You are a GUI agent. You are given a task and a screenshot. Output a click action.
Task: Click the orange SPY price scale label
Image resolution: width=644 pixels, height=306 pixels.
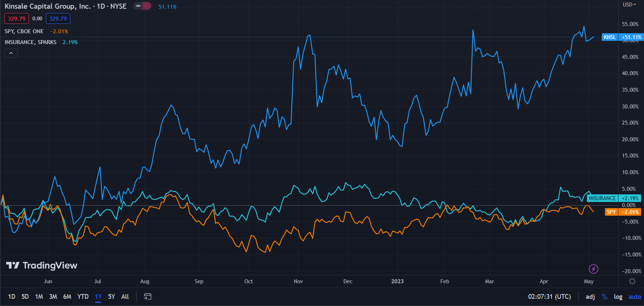tap(611, 212)
